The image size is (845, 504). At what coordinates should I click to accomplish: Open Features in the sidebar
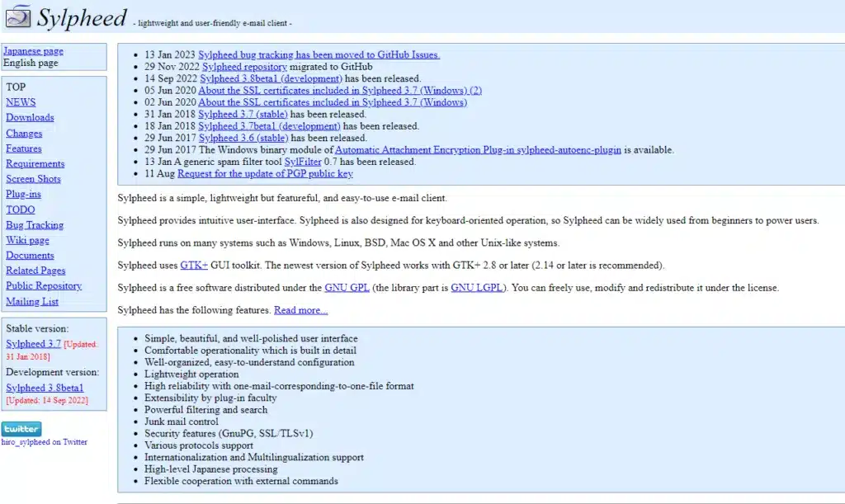(24, 148)
